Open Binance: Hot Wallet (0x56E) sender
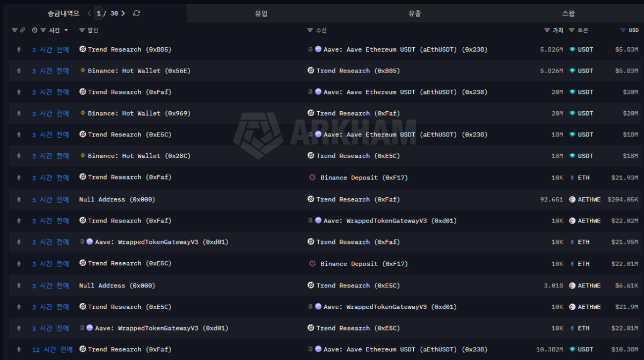 point(139,71)
